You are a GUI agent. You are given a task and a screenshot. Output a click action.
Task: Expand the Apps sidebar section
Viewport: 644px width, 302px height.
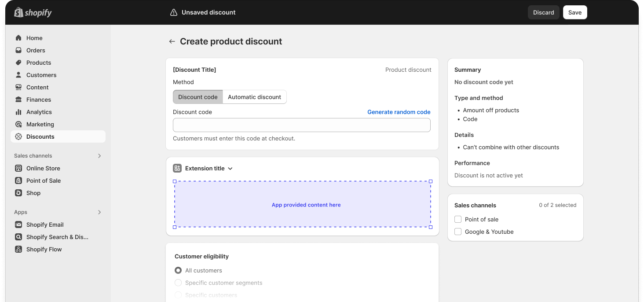(x=99, y=212)
